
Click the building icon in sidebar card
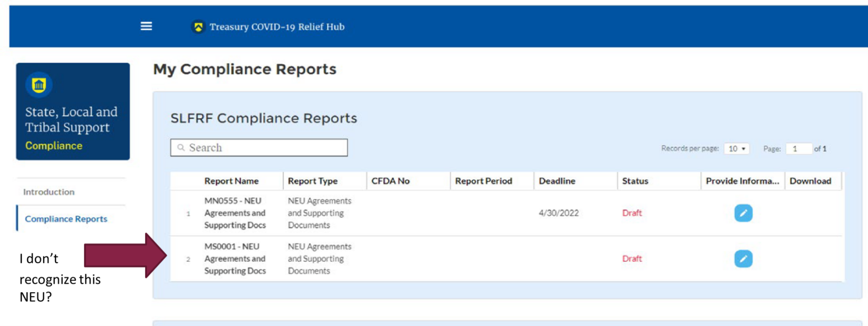39,85
